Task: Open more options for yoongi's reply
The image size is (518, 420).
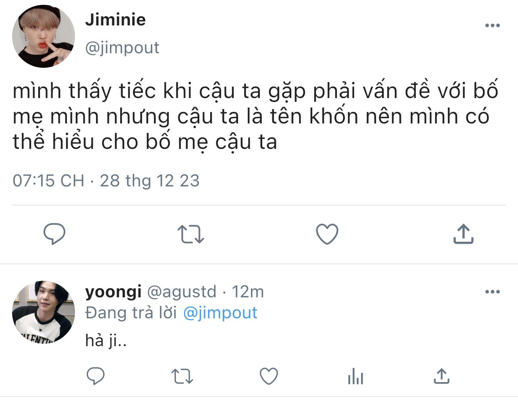Action: click(x=492, y=292)
